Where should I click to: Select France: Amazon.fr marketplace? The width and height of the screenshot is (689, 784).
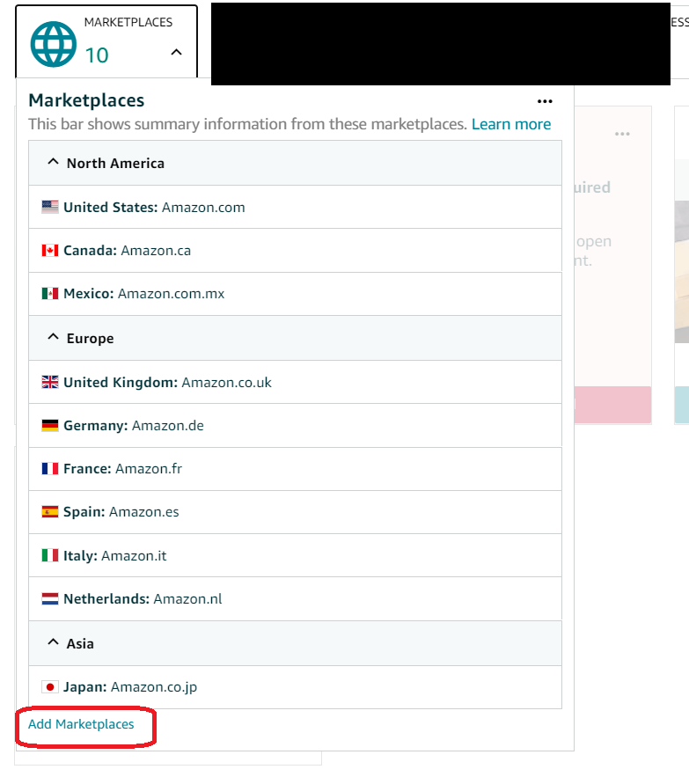295,469
